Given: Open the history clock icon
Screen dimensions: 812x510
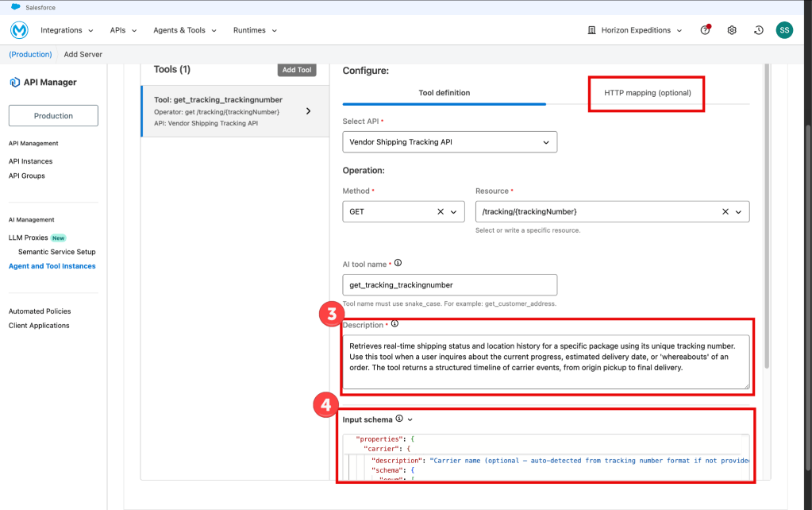Looking at the screenshot, I should 759,30.
